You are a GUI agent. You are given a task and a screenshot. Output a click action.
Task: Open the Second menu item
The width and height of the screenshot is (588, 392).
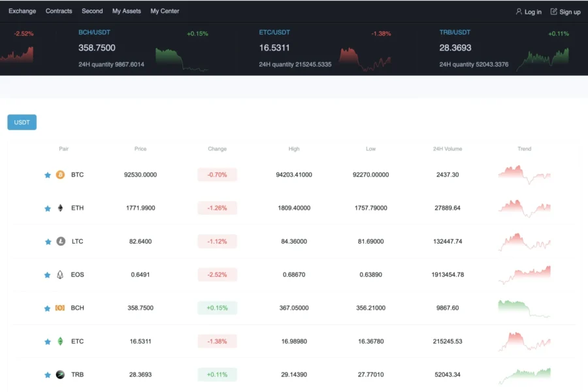[92, 11]
